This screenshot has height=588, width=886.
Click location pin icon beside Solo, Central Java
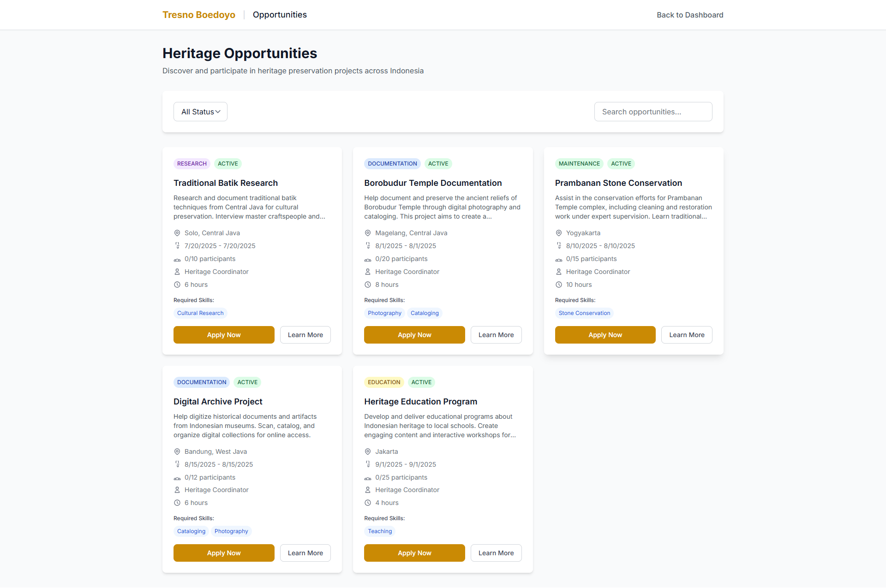[177, 233]
